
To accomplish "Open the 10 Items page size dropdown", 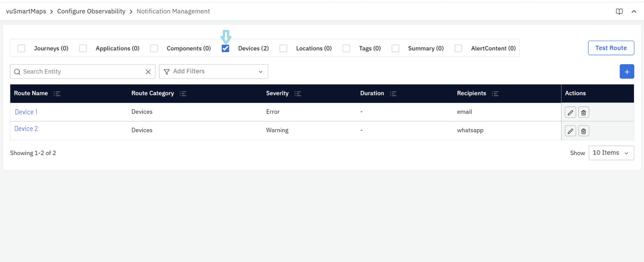I will click(x=611, y=153).
